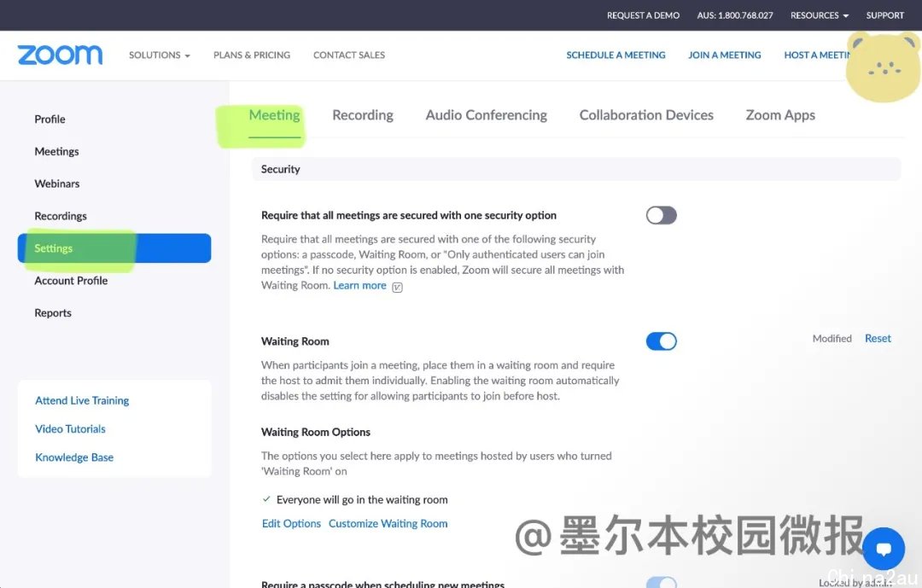The height and width of the screenshot is (588, 922).
Task: Open Account Profile in the sidebar
Action: point(71,281)
